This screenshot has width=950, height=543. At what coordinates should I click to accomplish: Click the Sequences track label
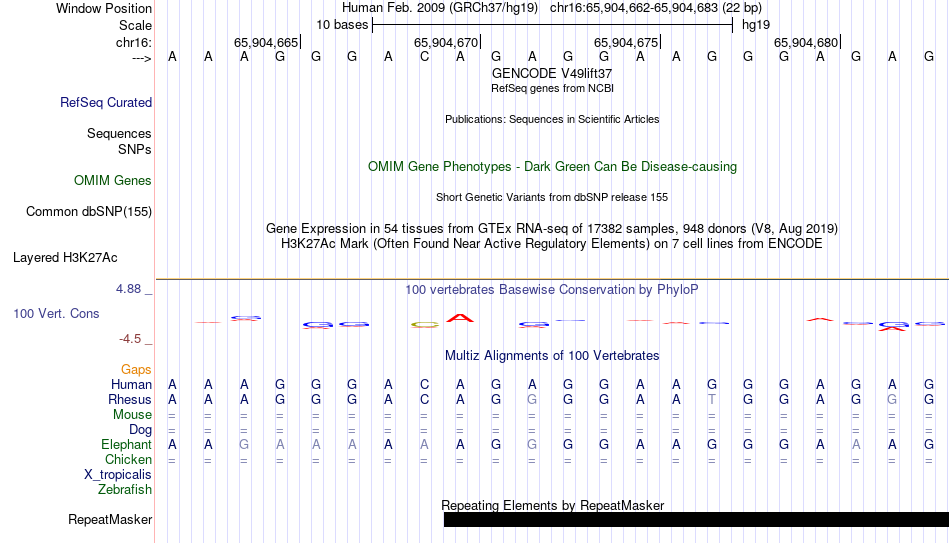119,133
